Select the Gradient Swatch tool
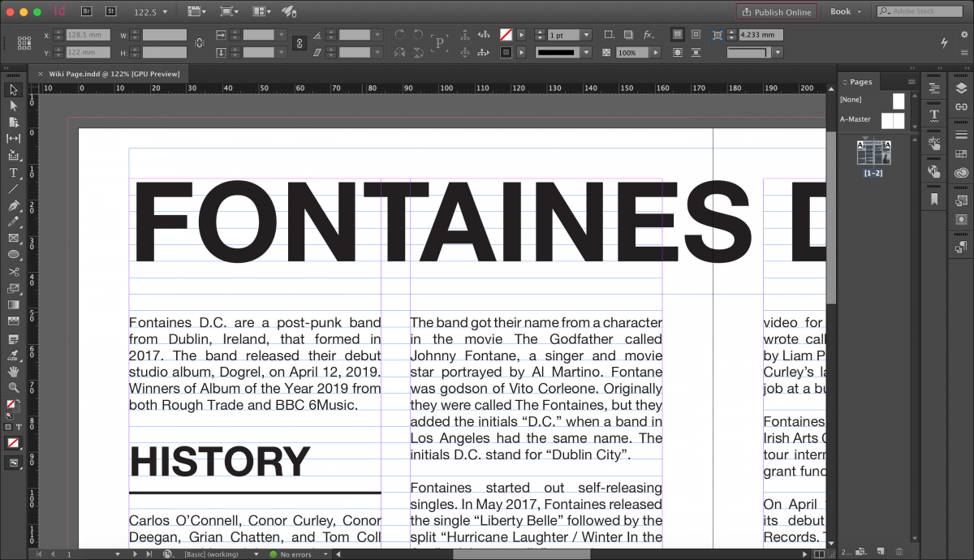Viewport: 974px width, 560px height. point(14,304)
